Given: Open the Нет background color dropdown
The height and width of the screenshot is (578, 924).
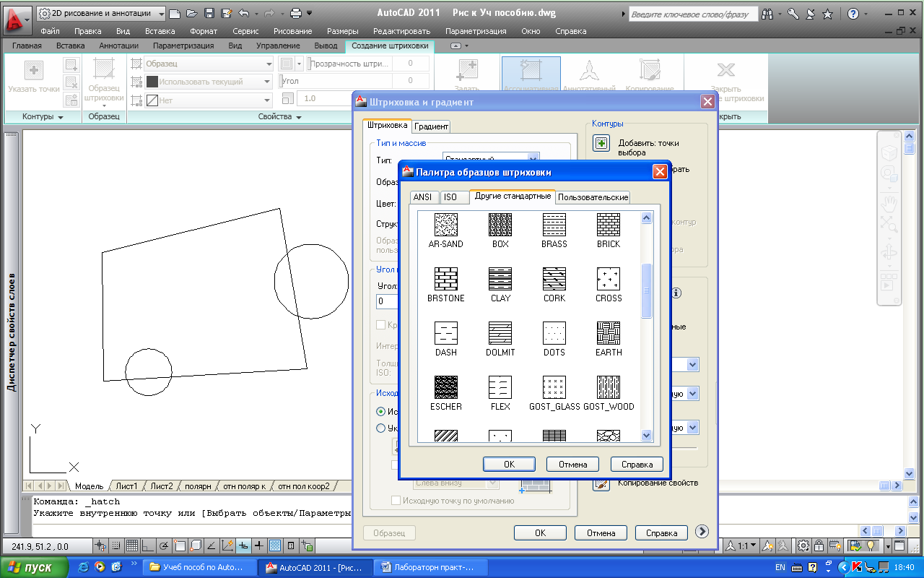Looking at the screenshot, I should pos(208,100).
